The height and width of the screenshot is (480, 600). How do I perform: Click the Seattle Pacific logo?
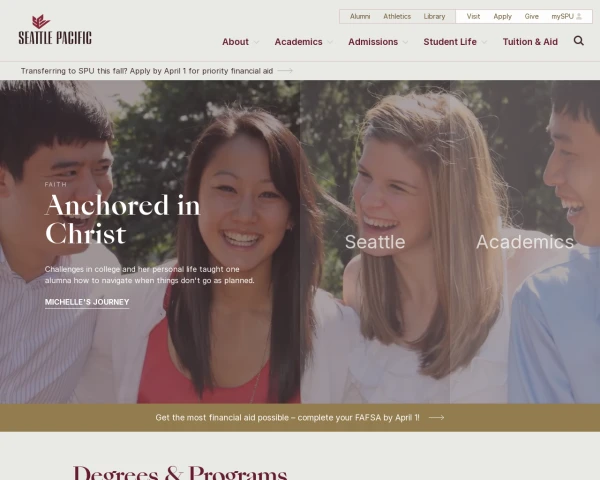point(55,30)
